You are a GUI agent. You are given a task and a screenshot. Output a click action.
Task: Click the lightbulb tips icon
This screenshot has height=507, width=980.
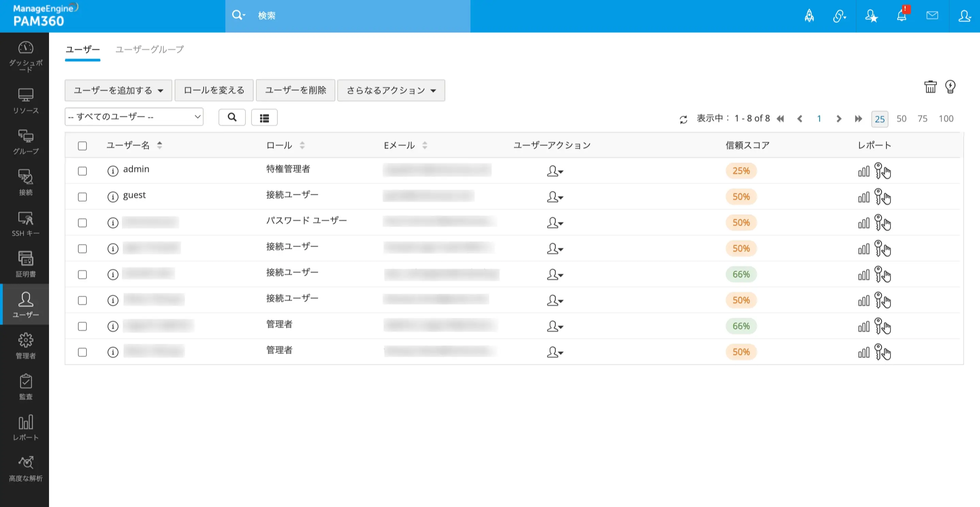click(x=950, y=87)
